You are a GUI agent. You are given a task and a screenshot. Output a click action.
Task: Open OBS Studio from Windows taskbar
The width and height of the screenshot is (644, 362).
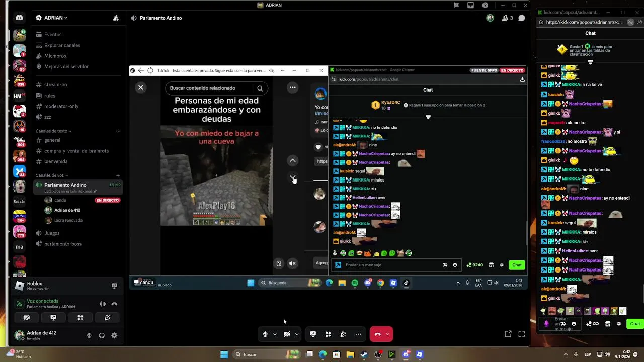(378, 354)
